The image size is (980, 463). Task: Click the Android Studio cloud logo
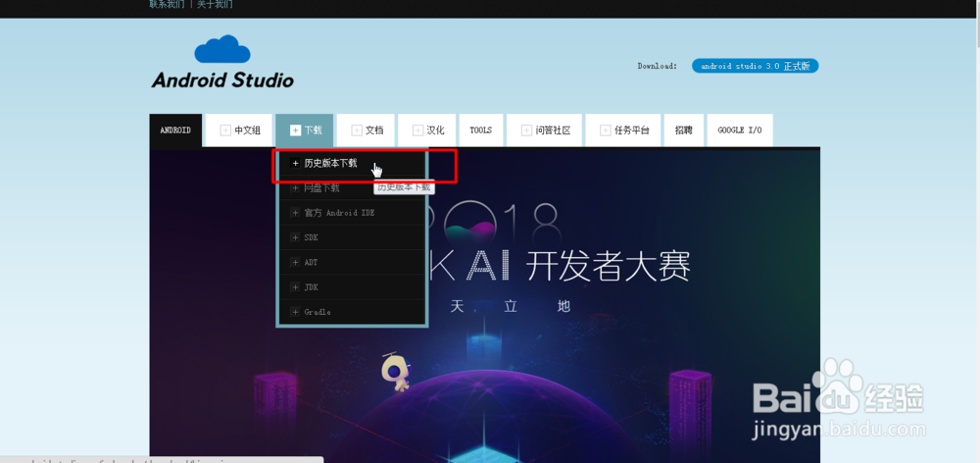click(x=222, y=62)
